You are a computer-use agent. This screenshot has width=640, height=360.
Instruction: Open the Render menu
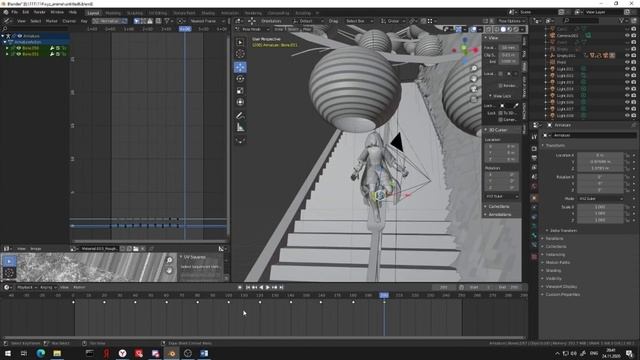(x=40, y=12)
